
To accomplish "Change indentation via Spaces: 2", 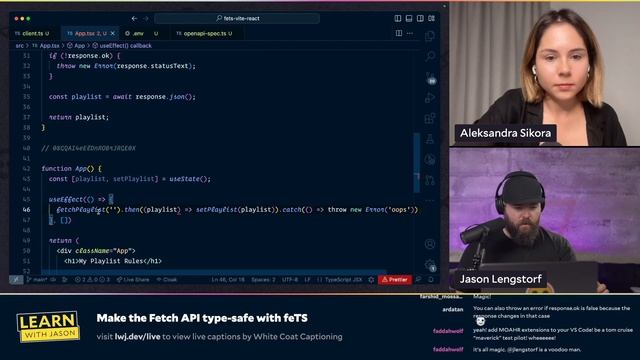I will click(263, 280).
